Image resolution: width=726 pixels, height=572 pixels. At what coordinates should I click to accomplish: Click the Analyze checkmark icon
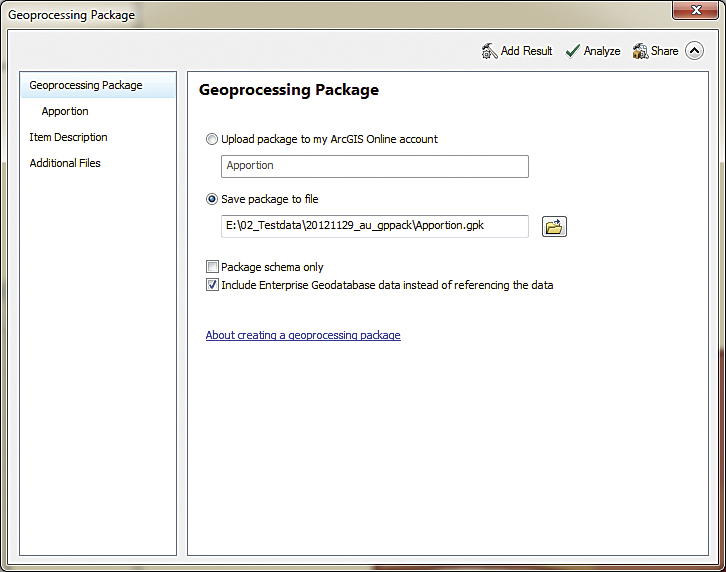[573, 51]
